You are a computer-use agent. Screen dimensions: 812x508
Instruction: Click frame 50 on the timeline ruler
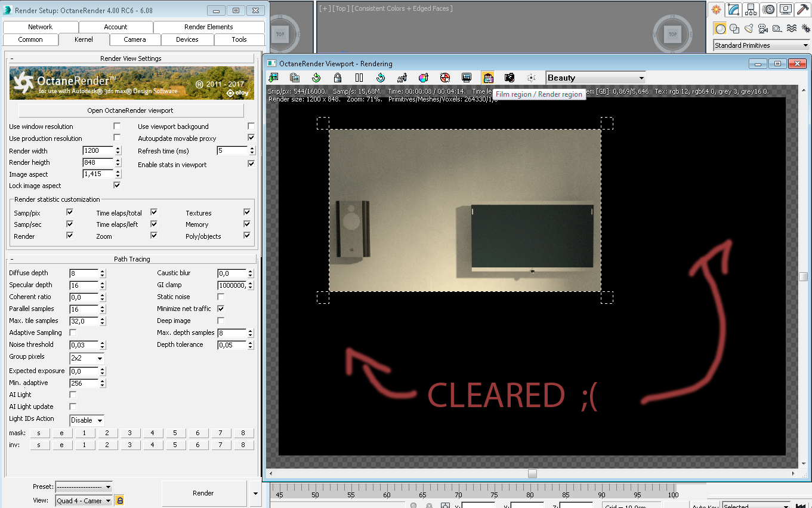316,494
